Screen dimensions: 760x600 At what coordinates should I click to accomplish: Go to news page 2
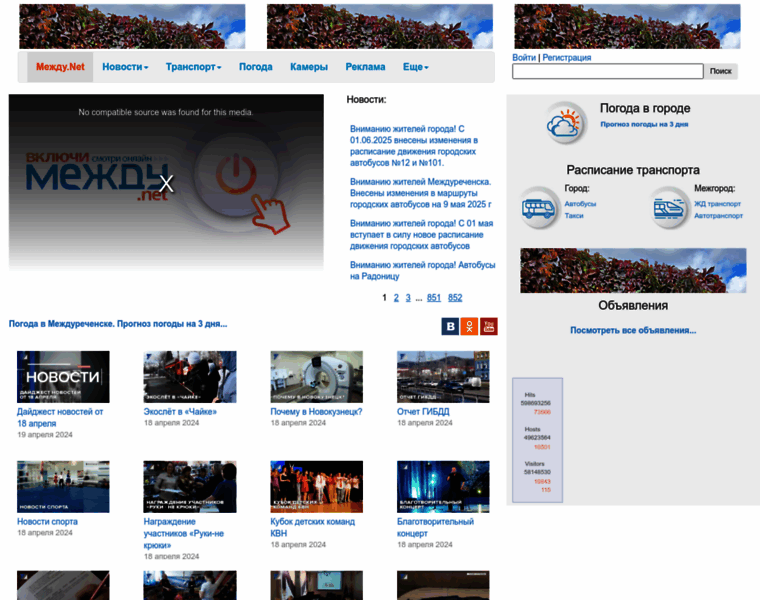[396, 298]
